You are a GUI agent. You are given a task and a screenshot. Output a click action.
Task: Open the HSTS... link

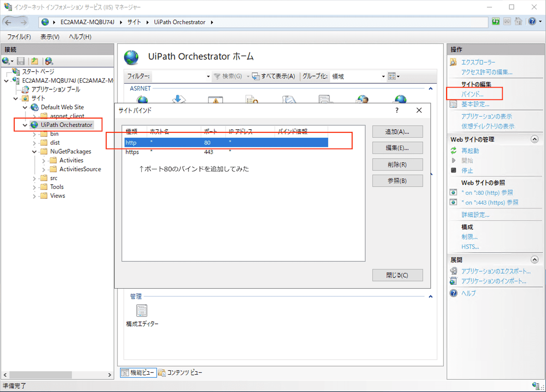pos(470,246)
